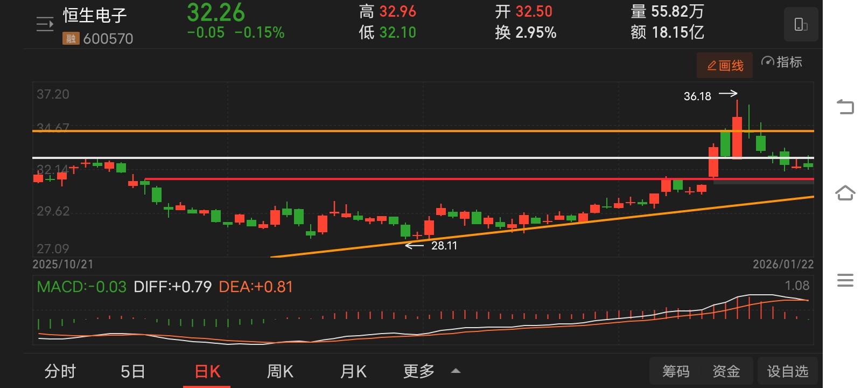Tap the turnover rate 2.95%
This screenshot has width=868, height=388.
[x=536, y=32]
